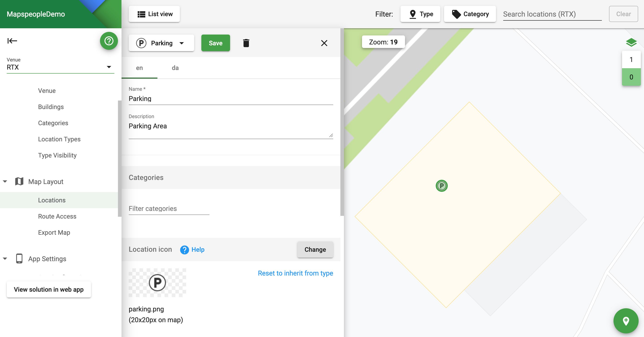
Task: Click Reset to inherit from type link
Action: [295, 273]
